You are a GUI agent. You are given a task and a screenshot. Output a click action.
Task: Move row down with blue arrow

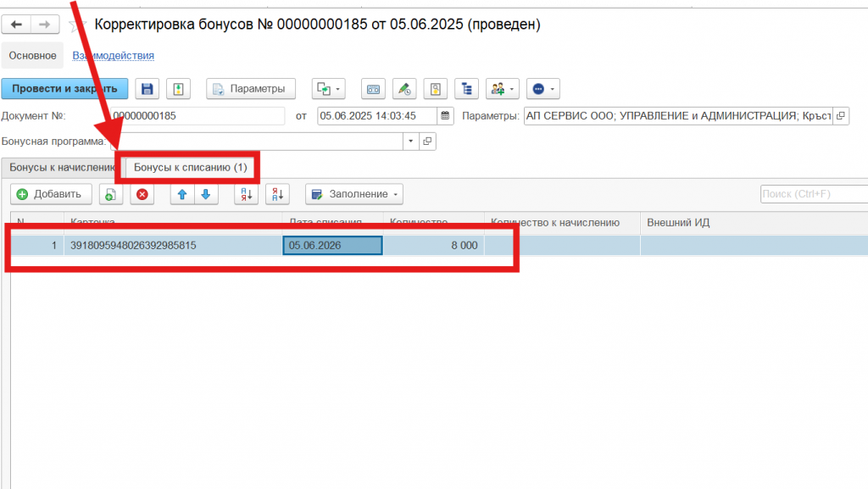click(205, 195)
